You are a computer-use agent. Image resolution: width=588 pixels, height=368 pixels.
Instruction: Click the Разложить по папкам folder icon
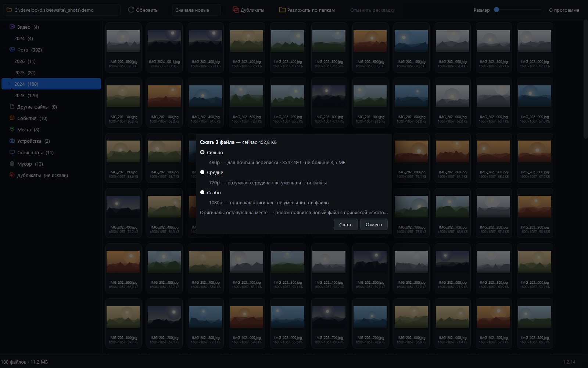tap(282, 10)
